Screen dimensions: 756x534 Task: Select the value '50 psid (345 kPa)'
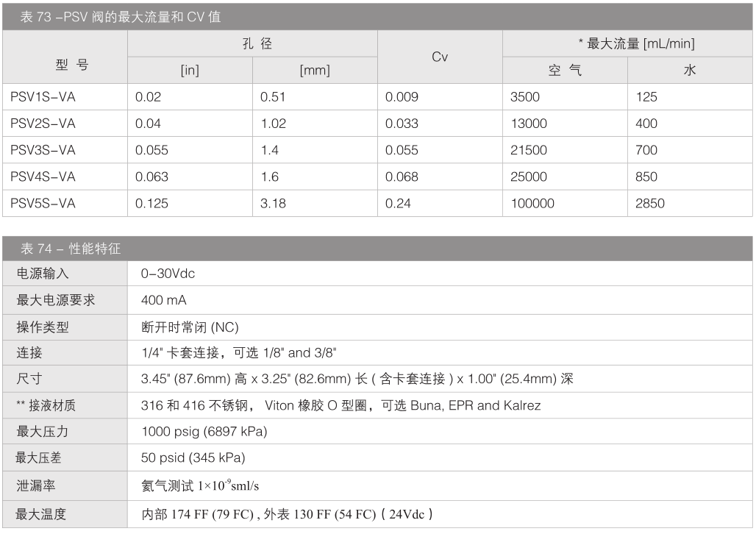point(193,458)
